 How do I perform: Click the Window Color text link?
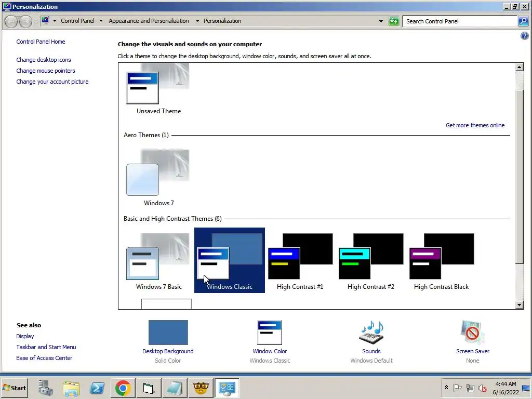(270, 351)
